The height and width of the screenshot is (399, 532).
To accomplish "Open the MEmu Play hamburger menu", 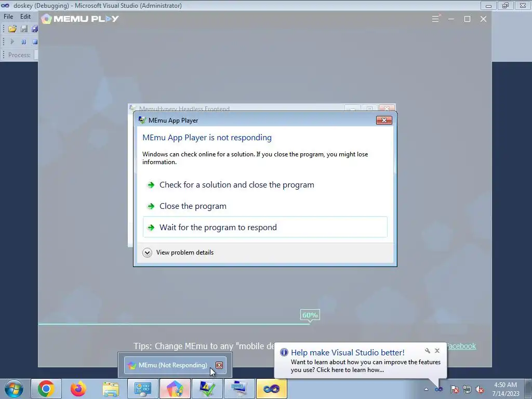I will (435, 19).
